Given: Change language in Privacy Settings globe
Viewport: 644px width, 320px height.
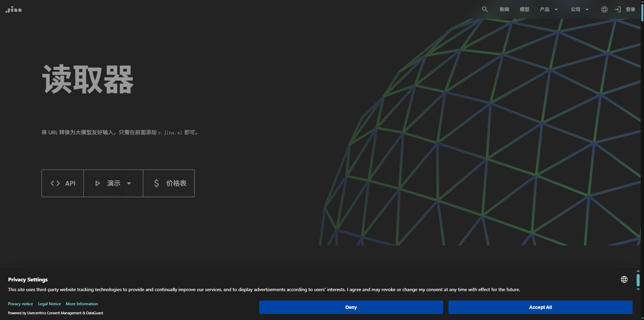Looking at the screenshot, I should (624, 279).
